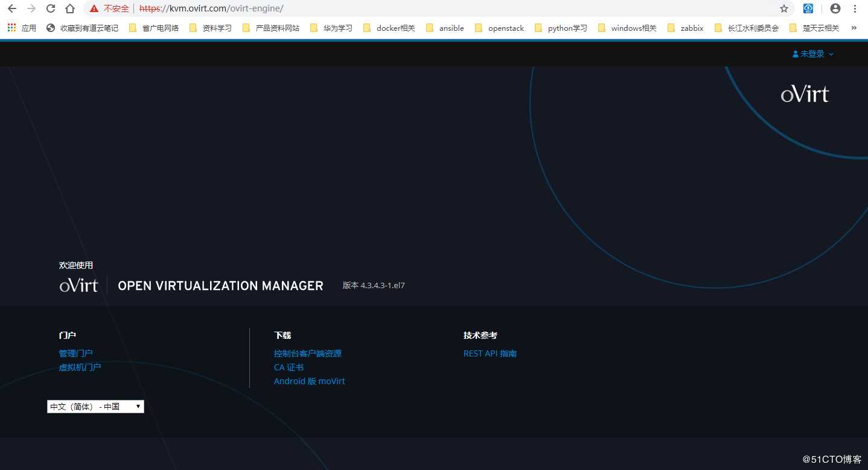Open the 资料学习 bookmark folder

tap(211, 28)
